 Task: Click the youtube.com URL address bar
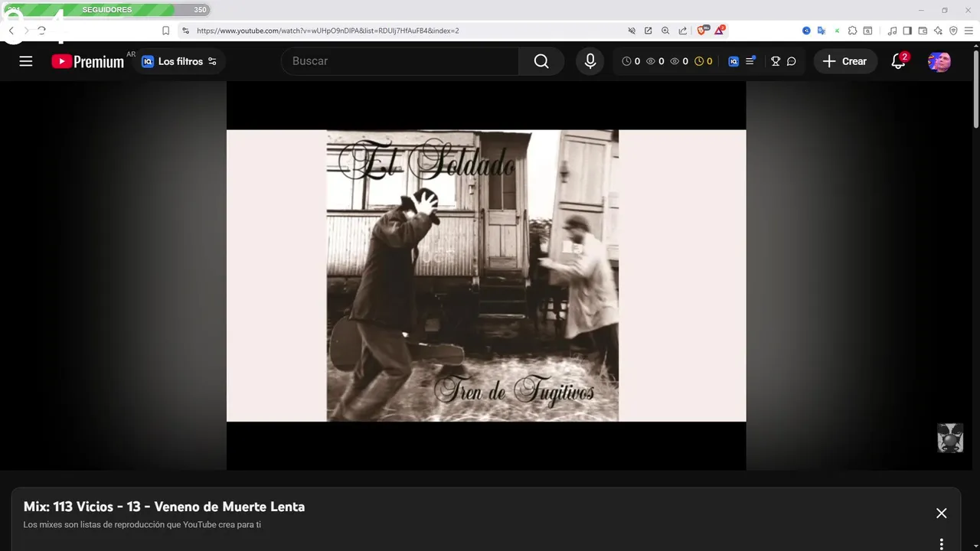coord(328,31)
